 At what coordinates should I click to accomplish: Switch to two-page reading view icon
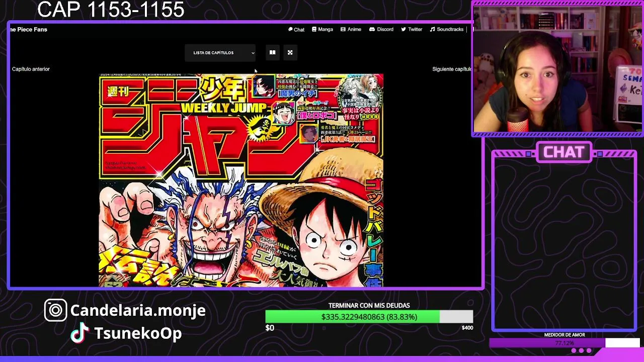[272, 52]
